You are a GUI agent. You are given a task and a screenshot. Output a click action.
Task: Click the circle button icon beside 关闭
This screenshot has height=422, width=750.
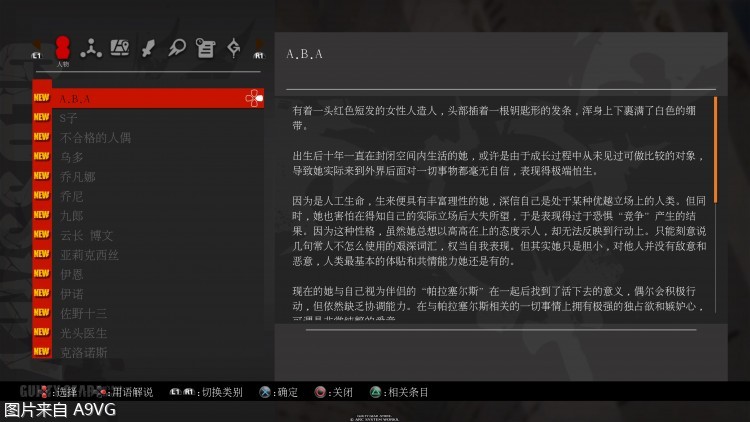tap(320, 392)
